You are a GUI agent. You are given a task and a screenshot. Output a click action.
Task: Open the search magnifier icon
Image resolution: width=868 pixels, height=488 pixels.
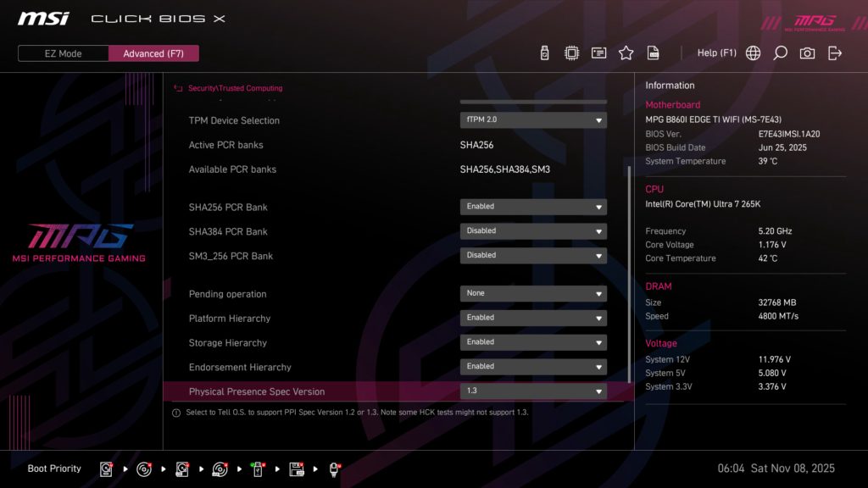[780, 53]
